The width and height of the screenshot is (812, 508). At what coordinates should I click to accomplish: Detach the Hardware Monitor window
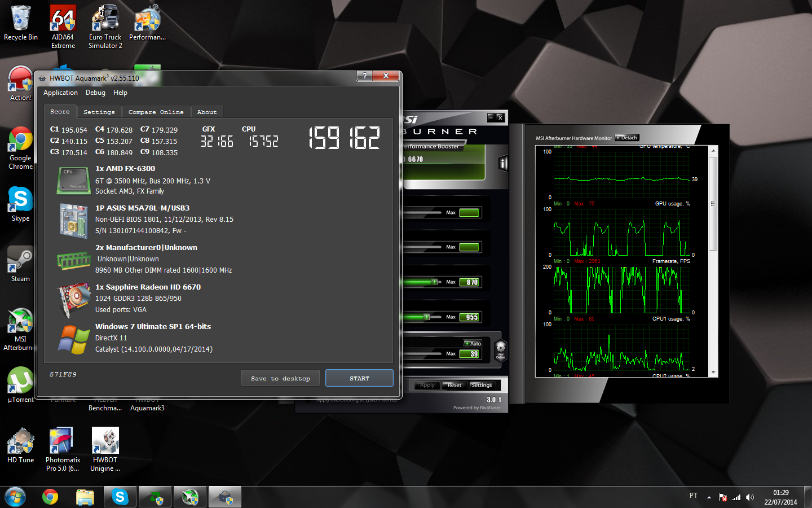click(627, 138)
